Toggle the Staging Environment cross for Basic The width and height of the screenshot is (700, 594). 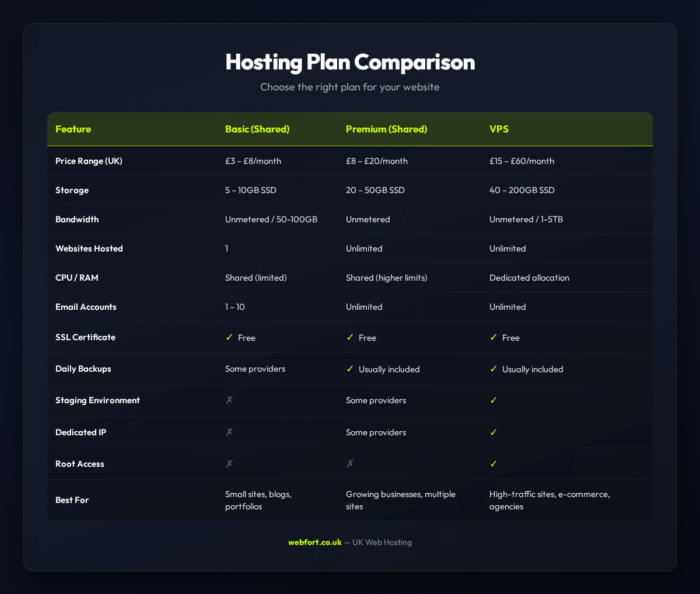(229, 400)
